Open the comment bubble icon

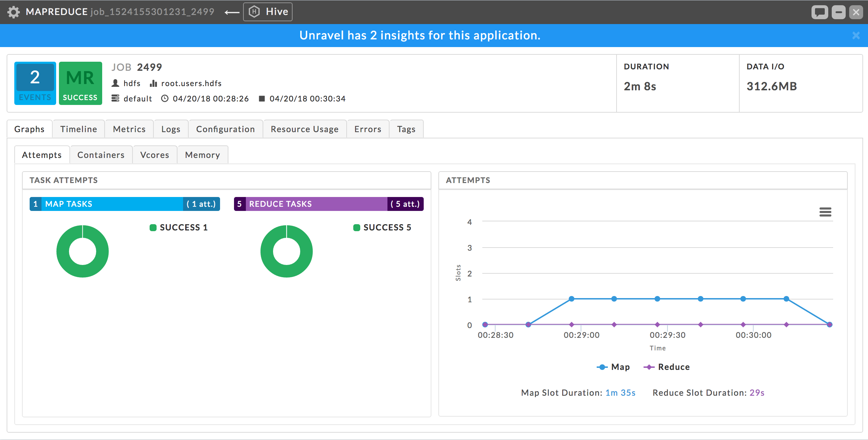820,12
